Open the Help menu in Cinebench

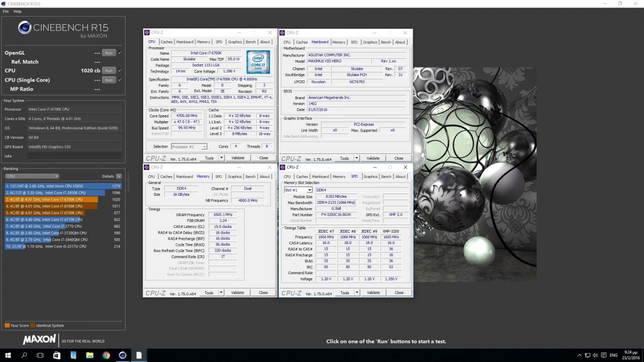[17, 11]
